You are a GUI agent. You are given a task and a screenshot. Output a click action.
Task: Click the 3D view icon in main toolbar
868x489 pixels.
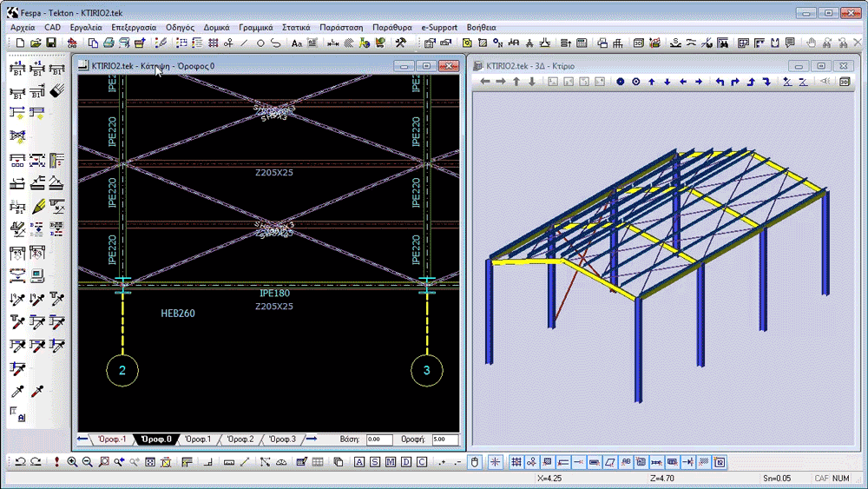pos(638,43)
